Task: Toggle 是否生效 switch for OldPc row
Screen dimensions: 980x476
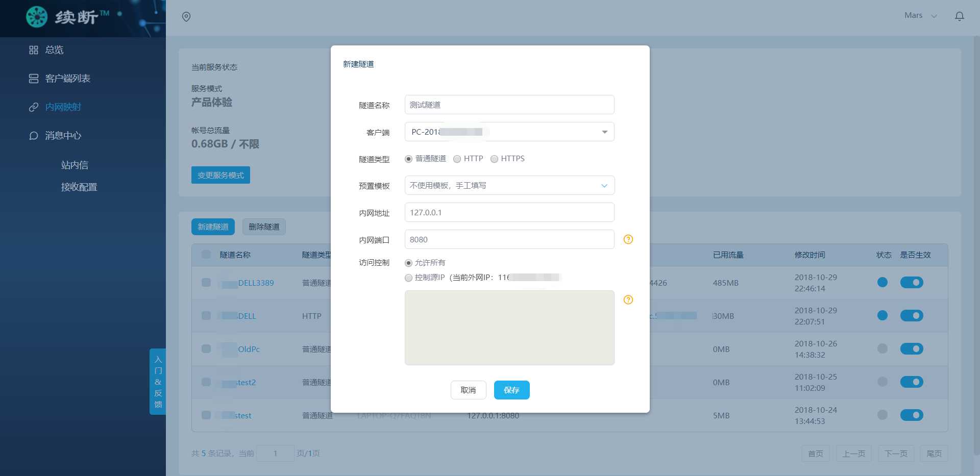Action: [912, 348]
